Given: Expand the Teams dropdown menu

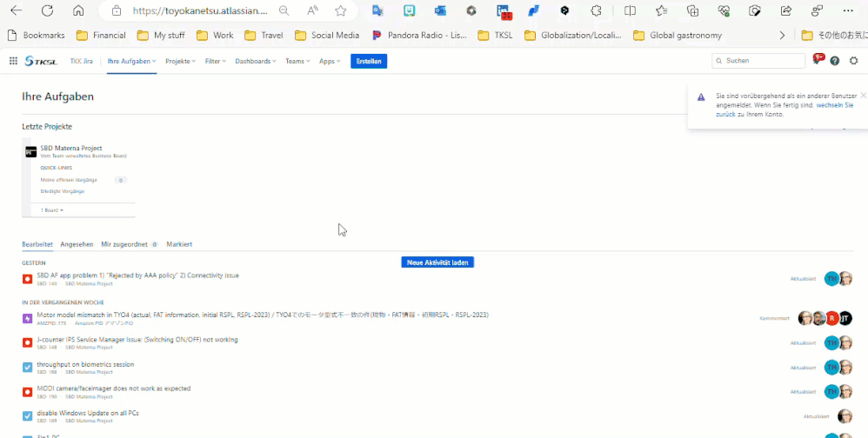Looking at the screenshot, I should [297, 62].
